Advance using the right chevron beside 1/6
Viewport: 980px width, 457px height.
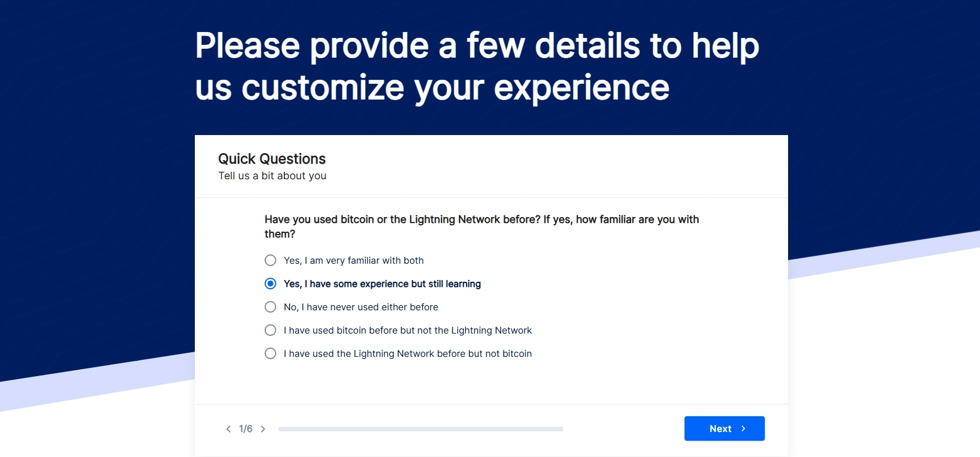tap(263, 429)
